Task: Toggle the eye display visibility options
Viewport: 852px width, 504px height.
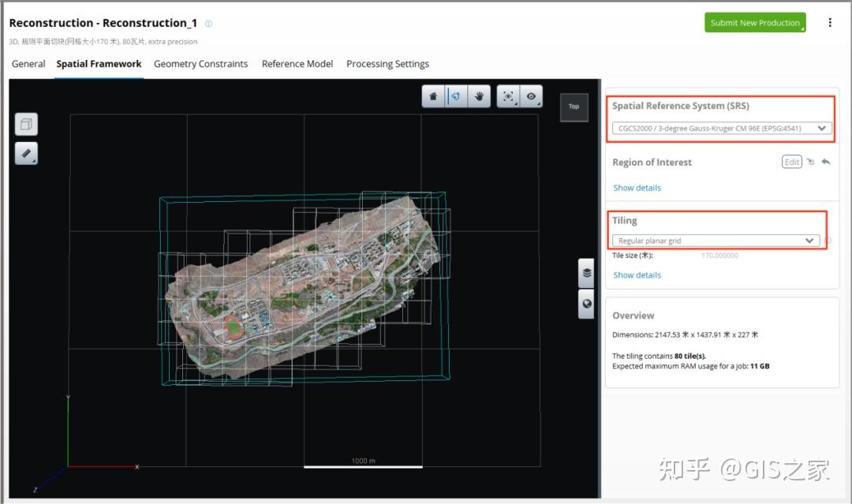Action: click(x=532, y=96)
